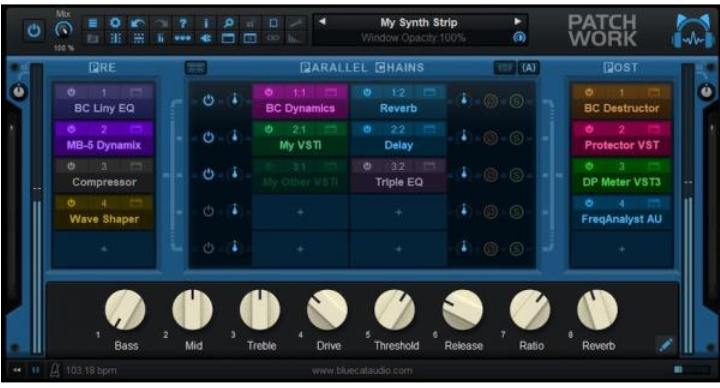Load previous preset with left arrow

(x=322, y=22)
